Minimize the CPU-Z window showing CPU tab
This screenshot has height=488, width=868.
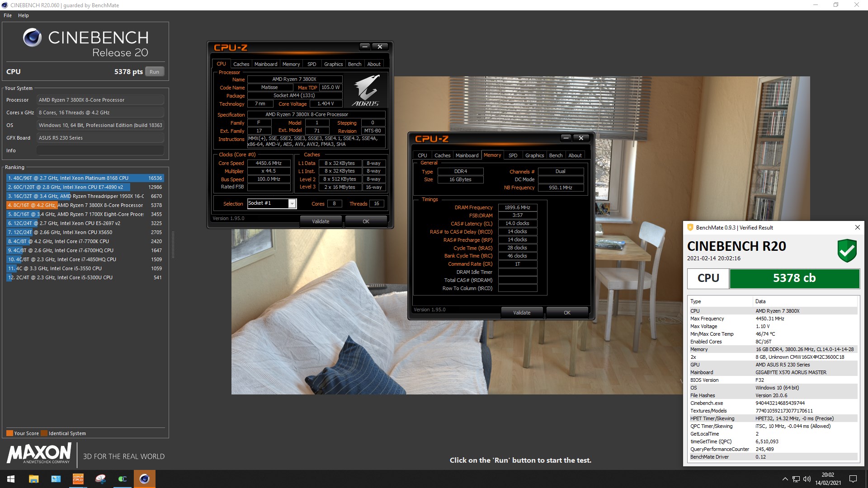click(365, 47)
